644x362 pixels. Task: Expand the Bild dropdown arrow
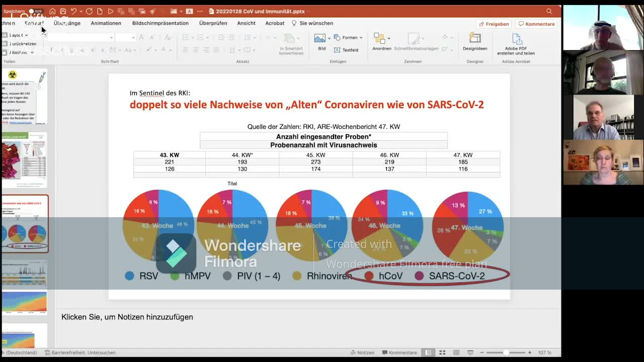[x=329, y=38]
